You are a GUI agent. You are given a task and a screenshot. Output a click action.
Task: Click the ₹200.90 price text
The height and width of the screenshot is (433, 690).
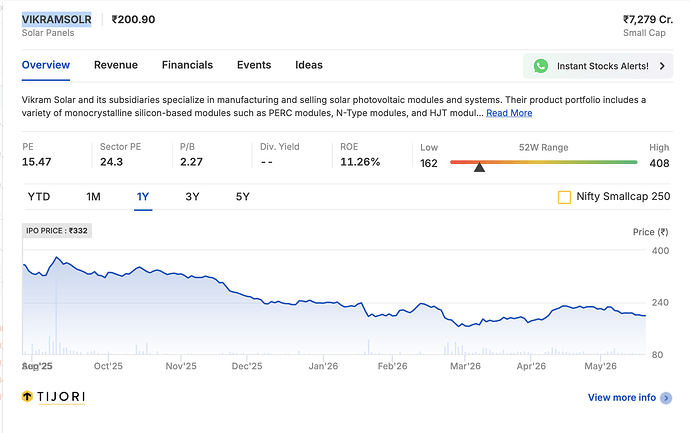(133, 19)
